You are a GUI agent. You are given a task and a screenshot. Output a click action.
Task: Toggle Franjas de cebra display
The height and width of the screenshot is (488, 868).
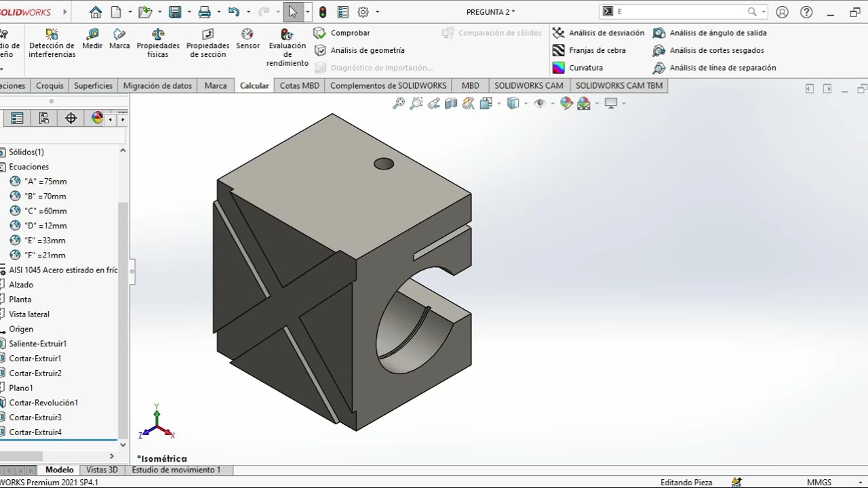click(x=589, y=50)
